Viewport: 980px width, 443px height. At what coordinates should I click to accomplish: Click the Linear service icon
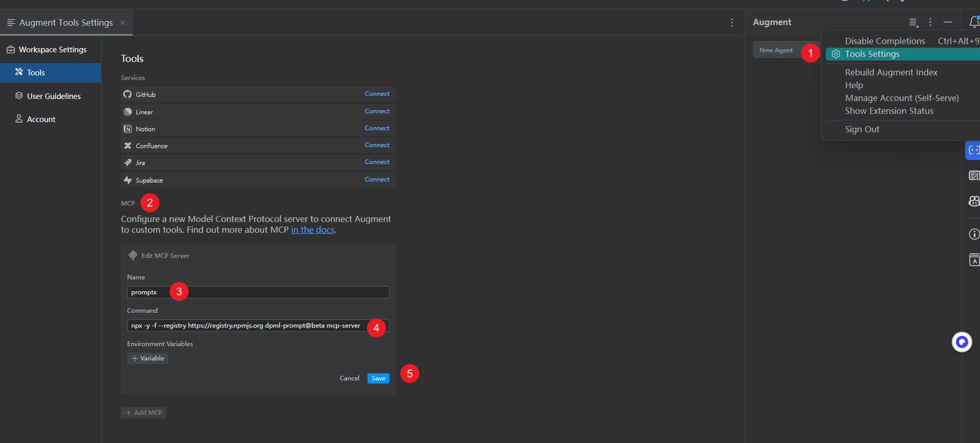[x=128, y=112]
